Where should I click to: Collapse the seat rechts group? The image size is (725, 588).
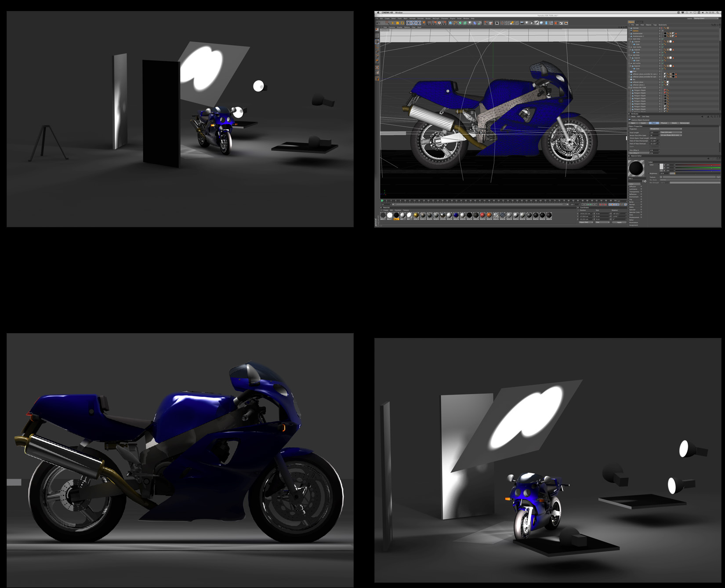point(629,63)
